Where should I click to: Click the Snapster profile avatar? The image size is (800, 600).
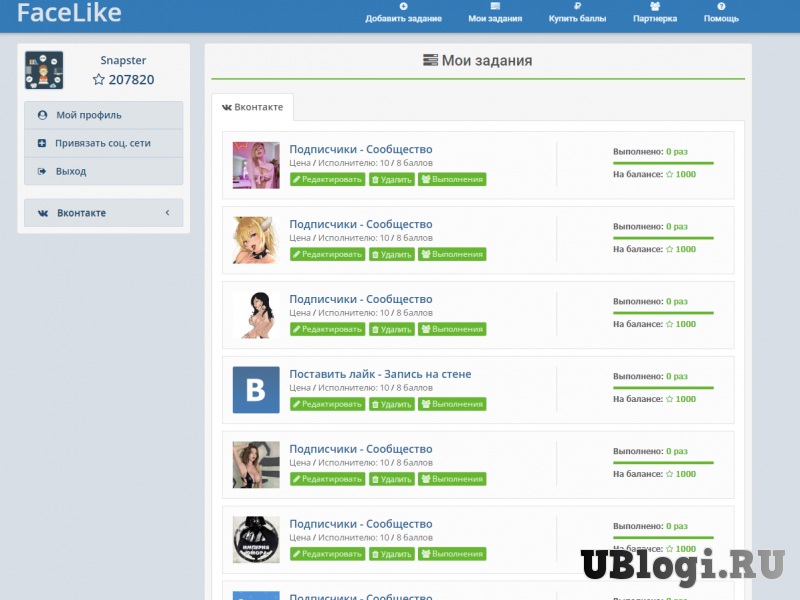coord(44,70)
